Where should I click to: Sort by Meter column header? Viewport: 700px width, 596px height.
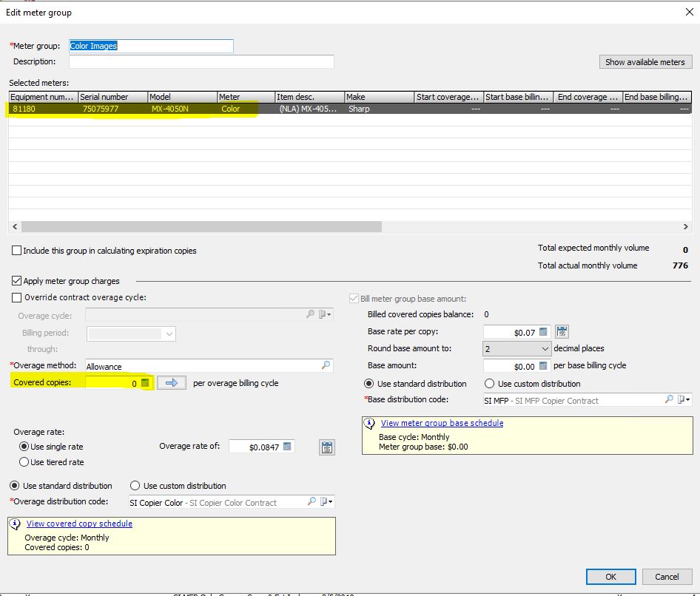coord(246,97)
